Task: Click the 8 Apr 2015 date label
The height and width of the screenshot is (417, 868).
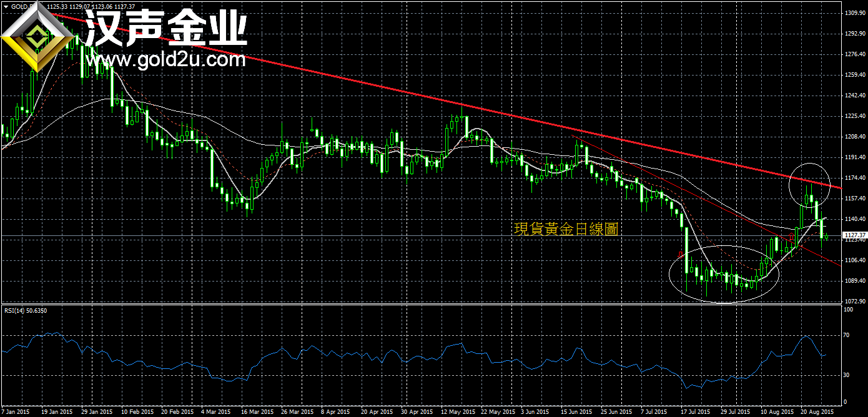Action: click(x=336, y=412)
